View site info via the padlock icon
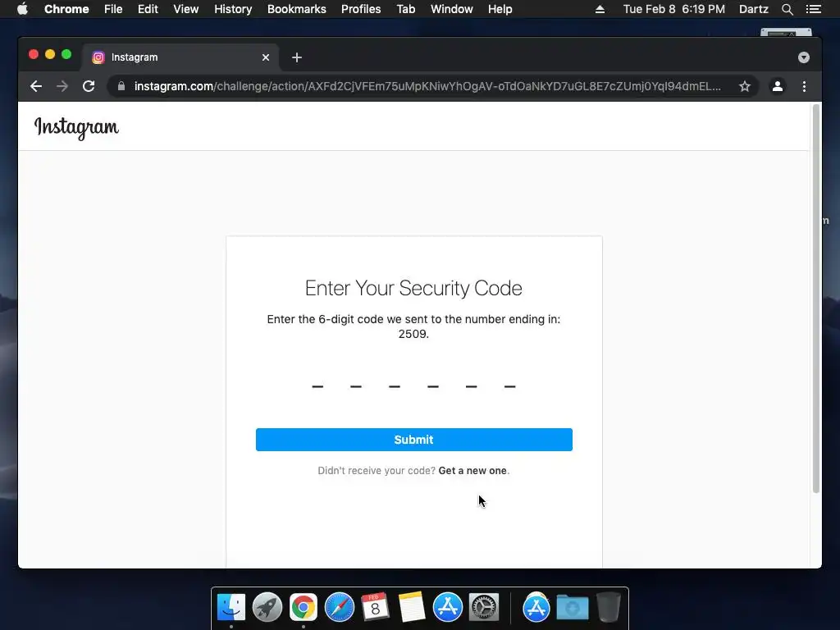The image size is (840, 630). pyautogui.click(x=121, y=86)
